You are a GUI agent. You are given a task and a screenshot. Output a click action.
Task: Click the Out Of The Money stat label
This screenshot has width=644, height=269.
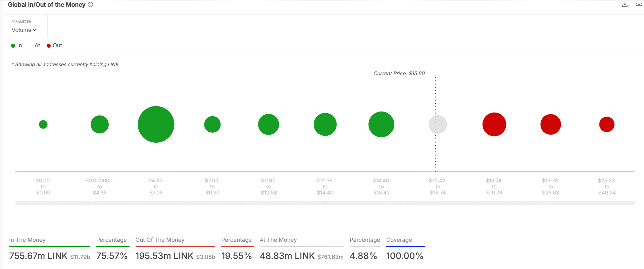pyautogui.click(x=160, y=240)
